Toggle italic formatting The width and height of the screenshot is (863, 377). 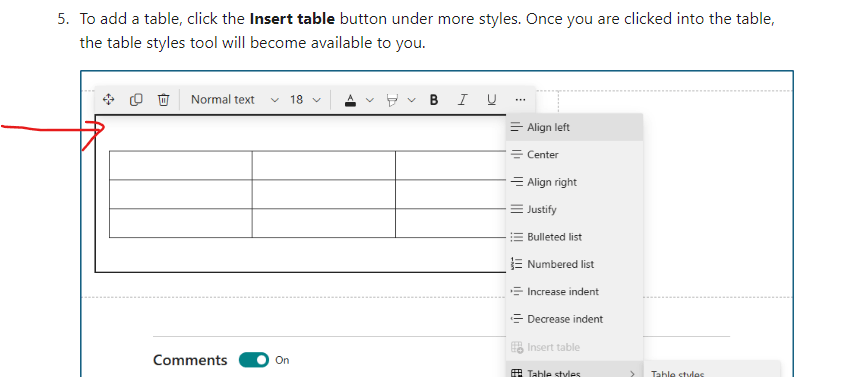click(462, 100)
